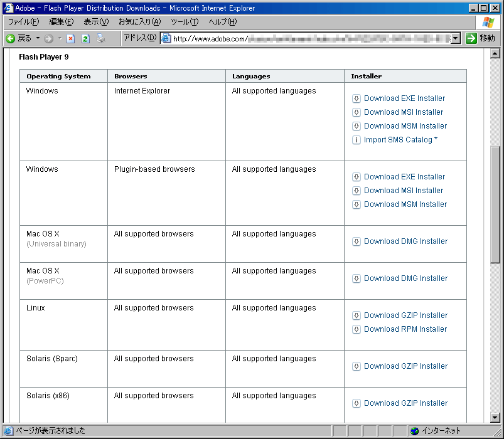
Task: Click the ページが表示されました status text
Action: 50,431
